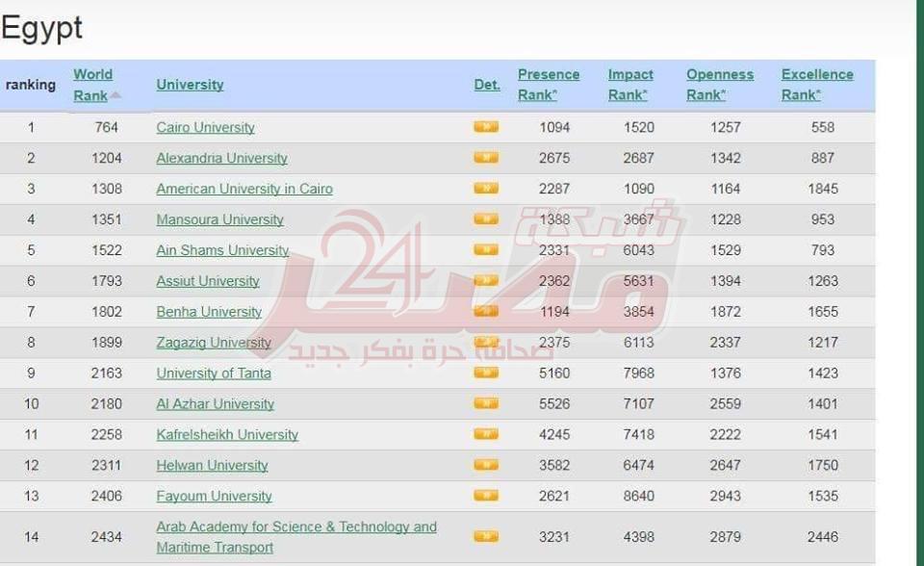This screenshot has width=924, height=566.
Task: Click the details icon for Cairo University
Action: (x=486, y=127)
